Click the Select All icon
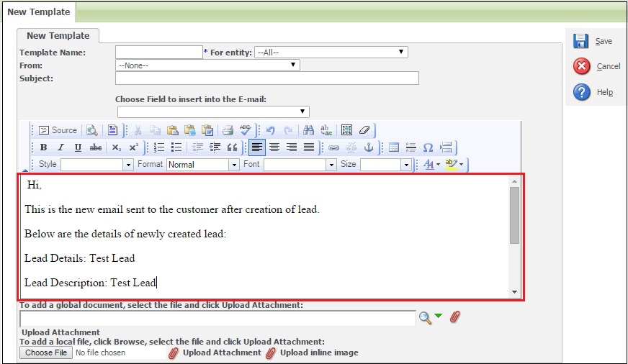Viewport: 628px width, 364px height. tap(346, 130)
